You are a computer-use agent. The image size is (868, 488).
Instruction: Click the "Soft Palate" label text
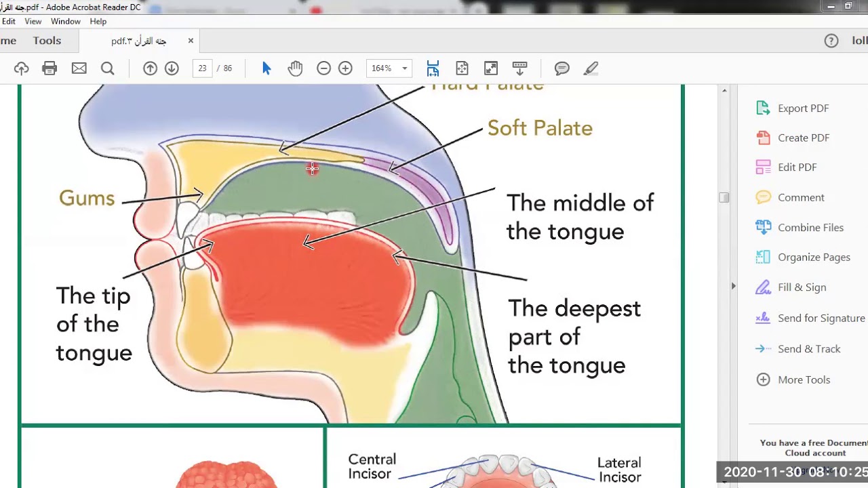(540, 128)
